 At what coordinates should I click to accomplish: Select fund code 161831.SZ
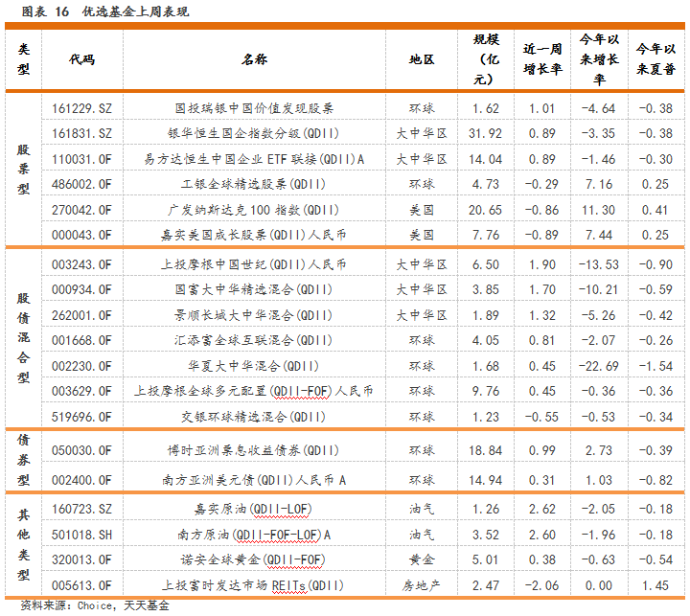[81, 133]
